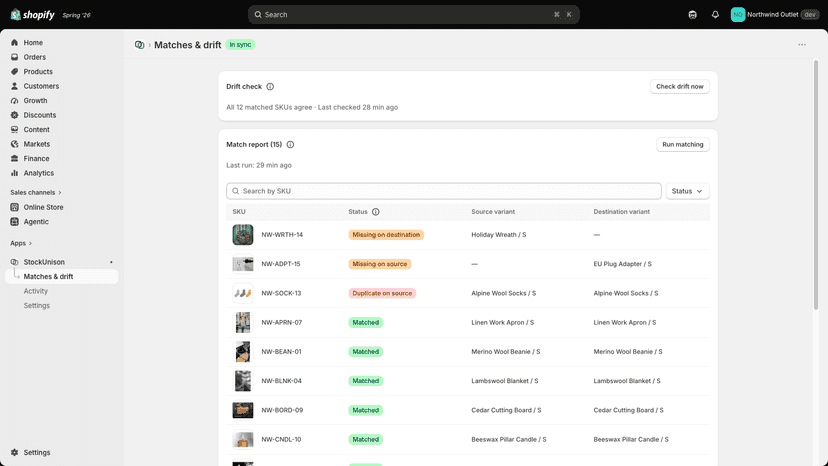Viewport: 828px width, 466px height.
Task: Click the NW-WRTH-14 wreath thumbnail
Action: [243, 235]
